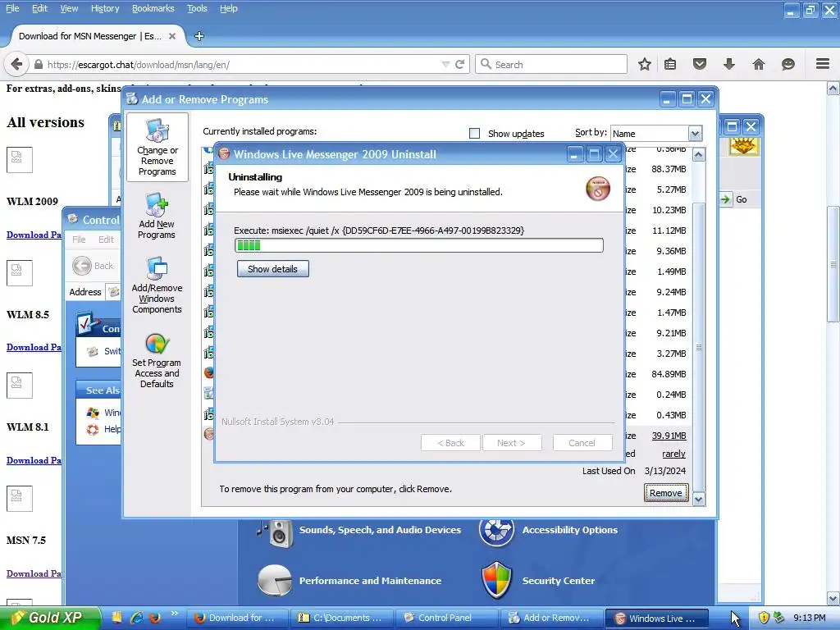Launch Internet Explorer from quick launch
Screen dimensions: 840x630
pos(137,618)
